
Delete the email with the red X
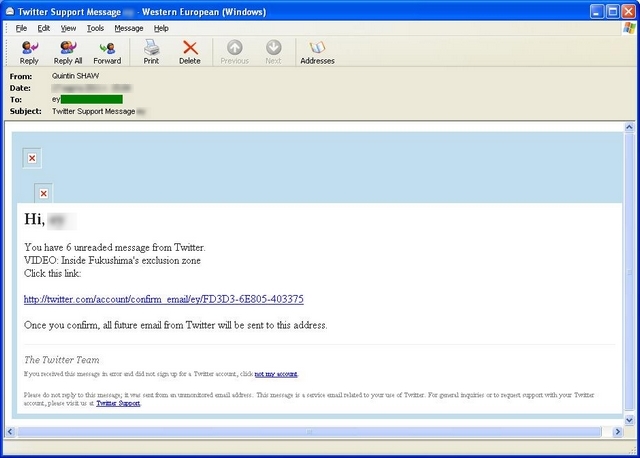pyautogui.click(x=190, y=52)
